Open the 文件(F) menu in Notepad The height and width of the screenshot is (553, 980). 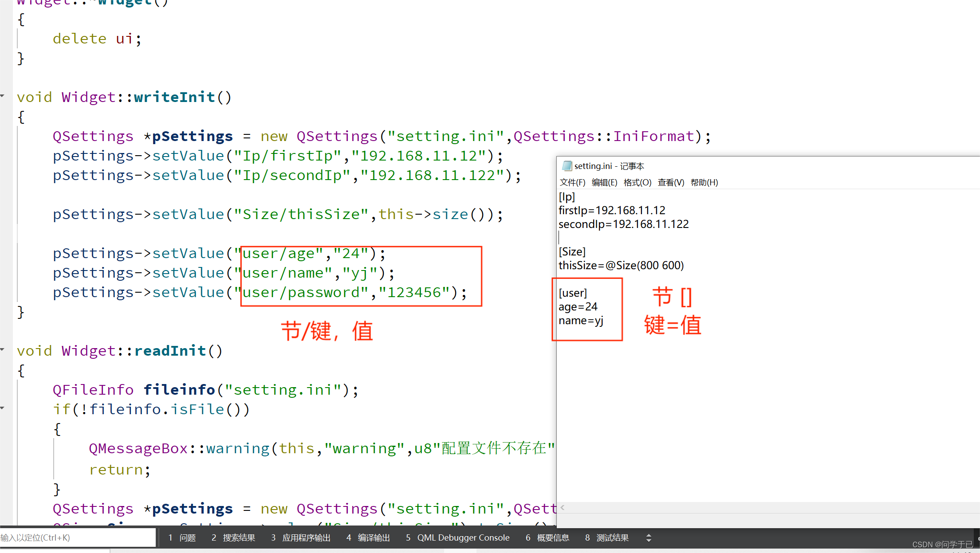[572, 182]
